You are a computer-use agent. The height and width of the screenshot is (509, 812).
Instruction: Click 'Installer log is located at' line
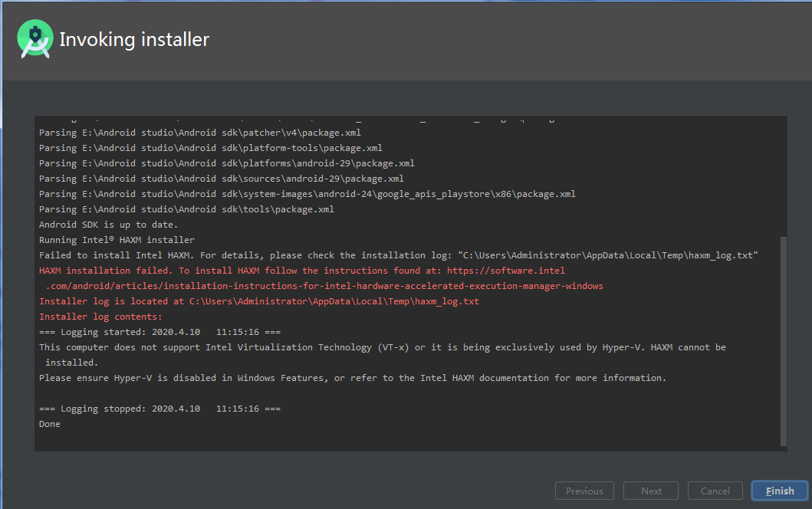259,301
